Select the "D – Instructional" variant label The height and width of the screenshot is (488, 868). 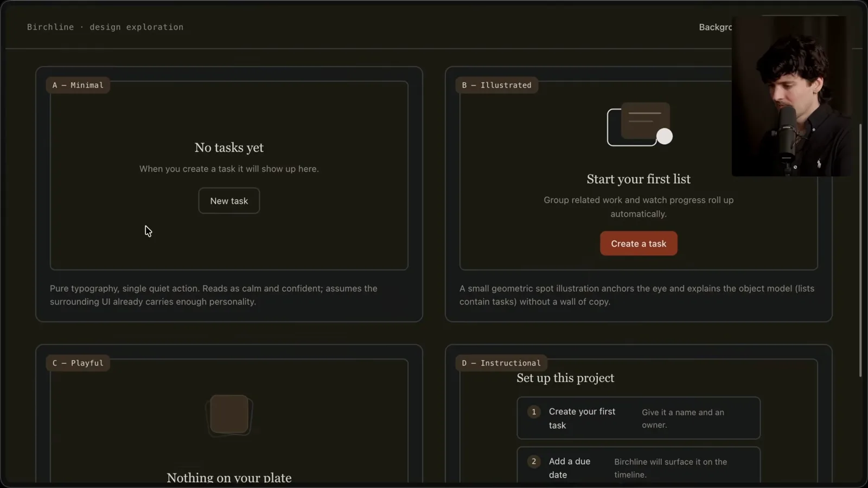coord(501,363)
